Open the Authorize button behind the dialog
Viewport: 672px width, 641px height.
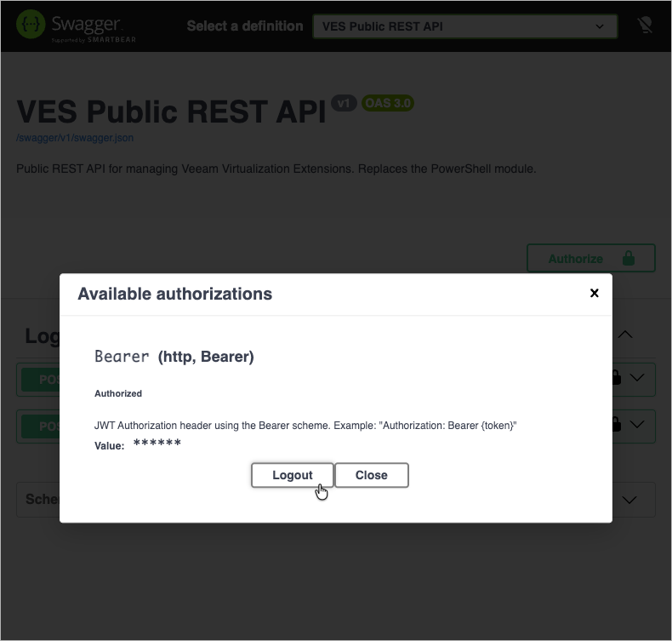tap(591, 258)
